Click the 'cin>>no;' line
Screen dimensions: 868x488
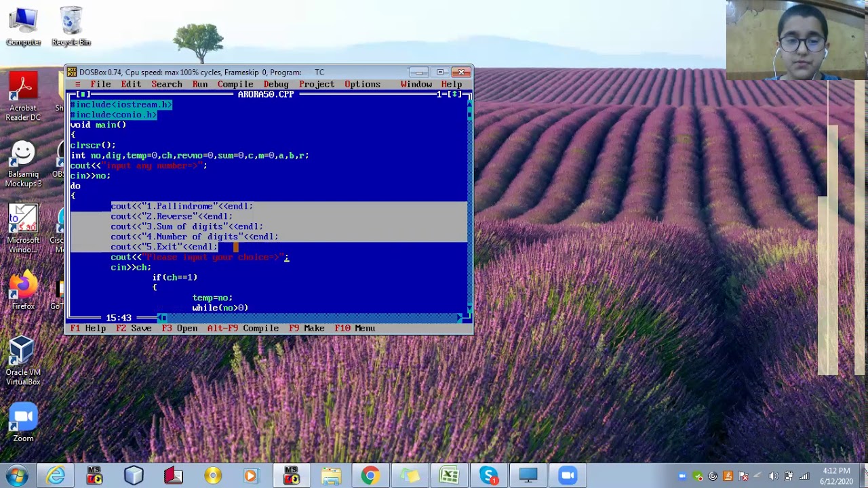[90, 176]
